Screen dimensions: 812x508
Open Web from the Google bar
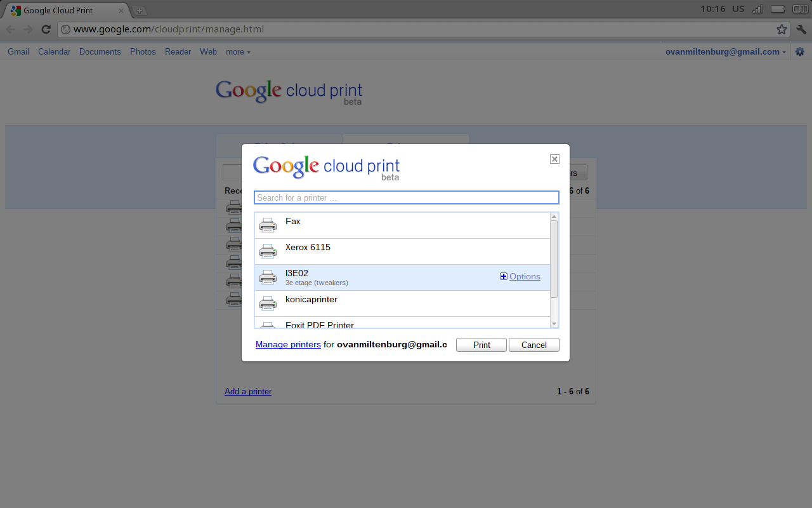208,52
